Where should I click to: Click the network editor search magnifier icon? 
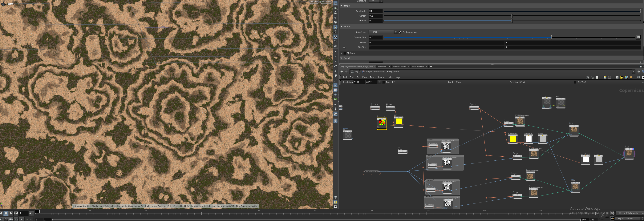coord(639,77)
